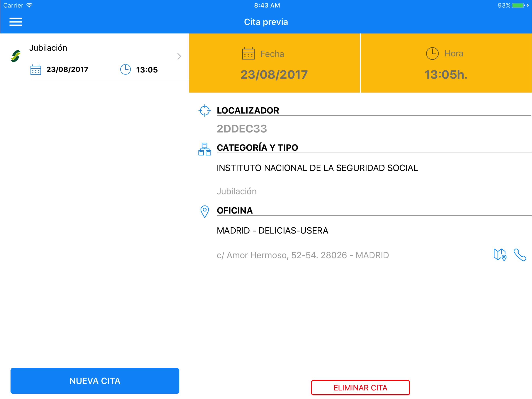Click the Fecha calendar icon in yellow panel
The height and width of the screenshot is (399, 532).
pyautogui.click(x=248, y=53)
